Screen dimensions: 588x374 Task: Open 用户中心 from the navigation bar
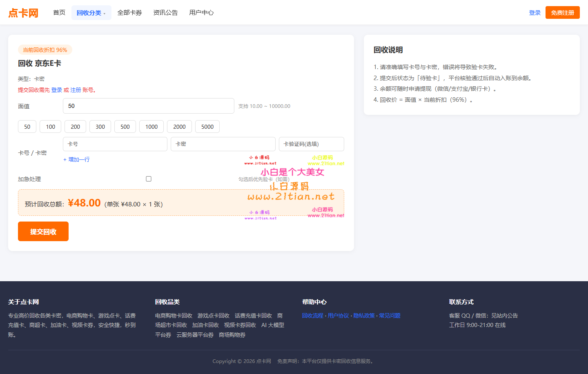201,13
